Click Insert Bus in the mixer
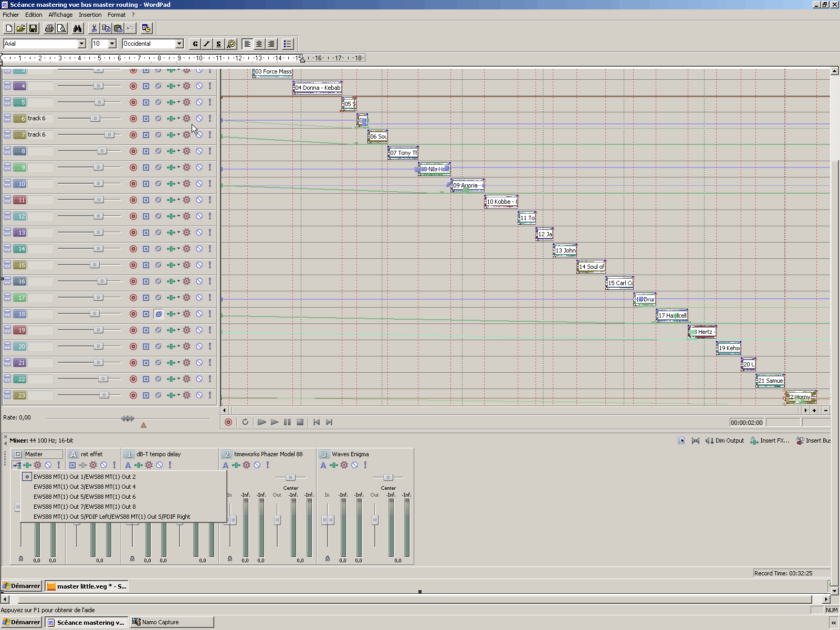 pos(813,440)
